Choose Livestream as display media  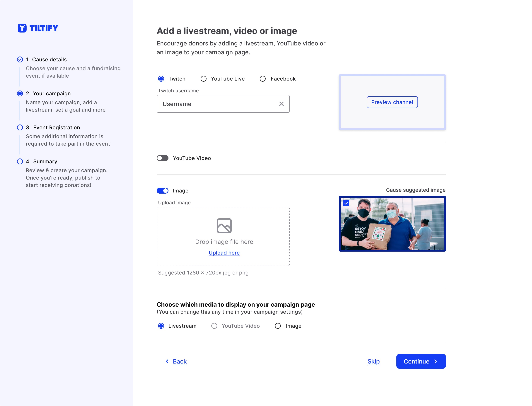coord(161,326)
